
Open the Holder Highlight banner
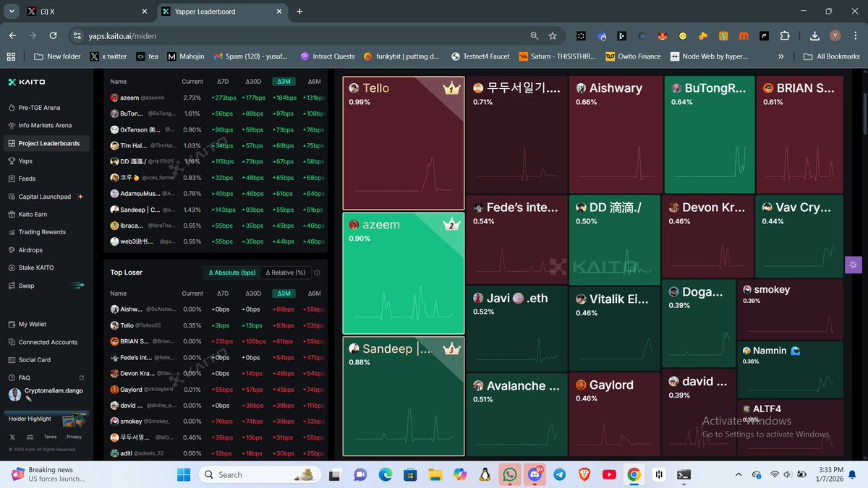46,419
